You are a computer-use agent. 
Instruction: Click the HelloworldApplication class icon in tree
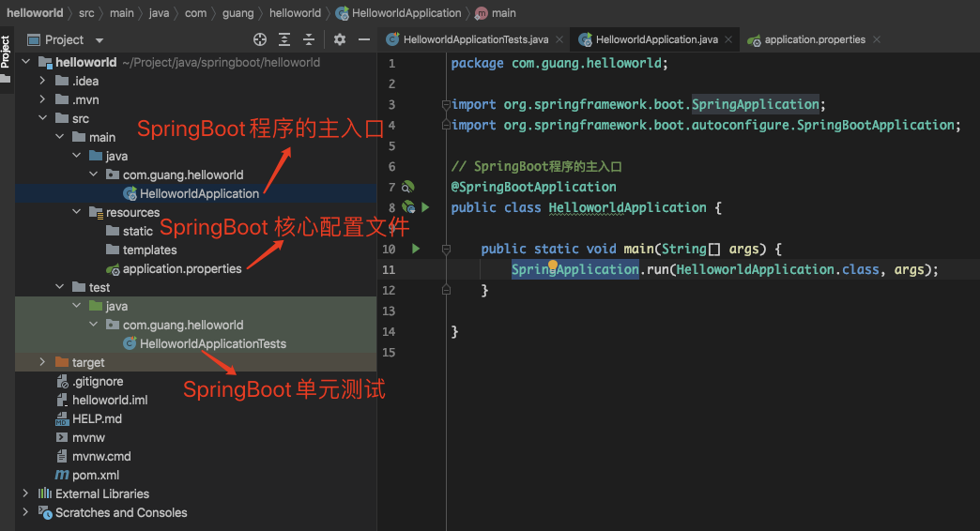pos(130,193)
